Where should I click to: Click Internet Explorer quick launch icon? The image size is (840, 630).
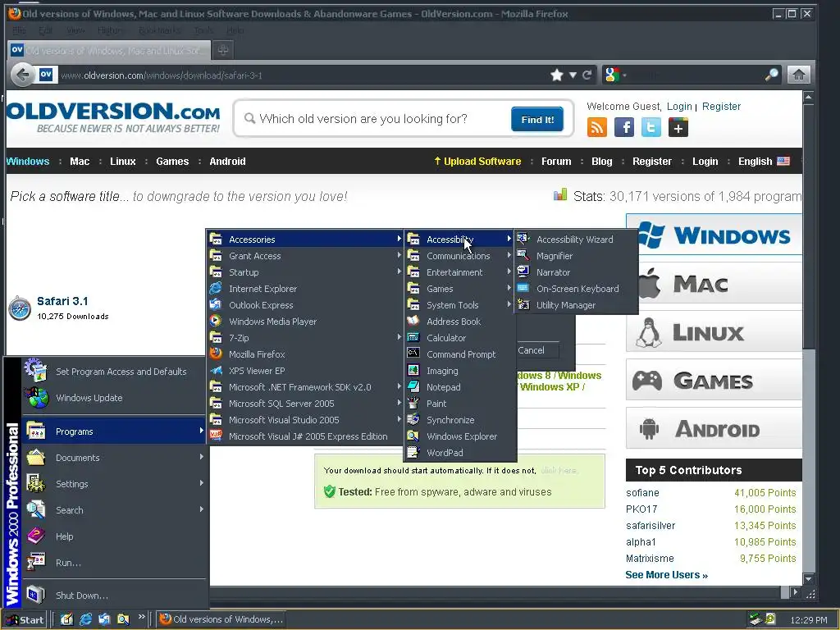tap(85, 619)
